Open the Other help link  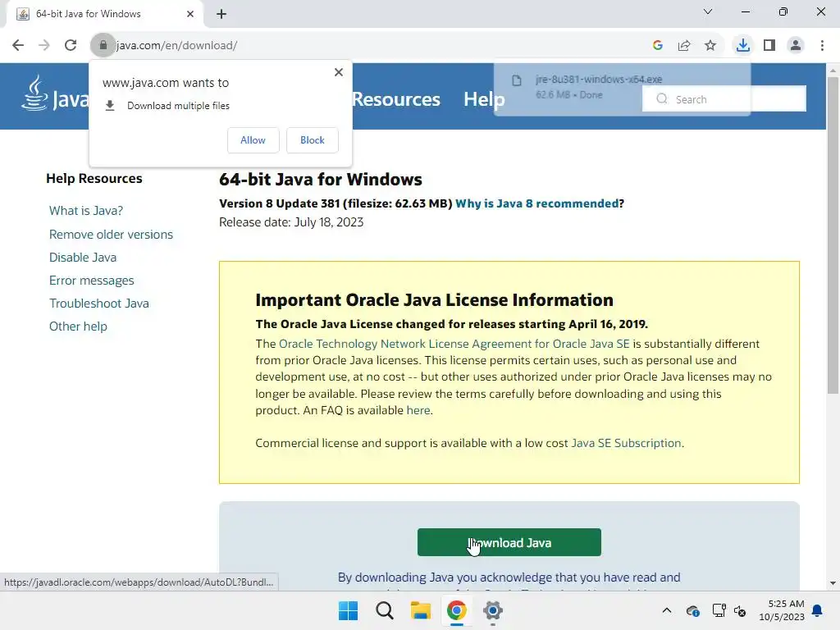tap(78, 326)
